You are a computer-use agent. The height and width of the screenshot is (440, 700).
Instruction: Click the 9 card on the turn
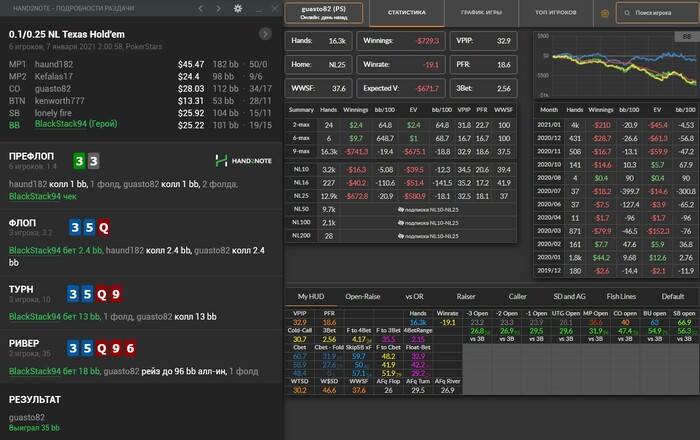[x=116, y=294]
